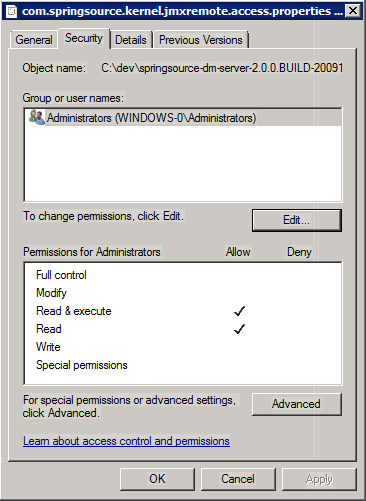The height and width of the screenshot is (501, 366).
Task: Click the Apply button
Action: (319, 479)
